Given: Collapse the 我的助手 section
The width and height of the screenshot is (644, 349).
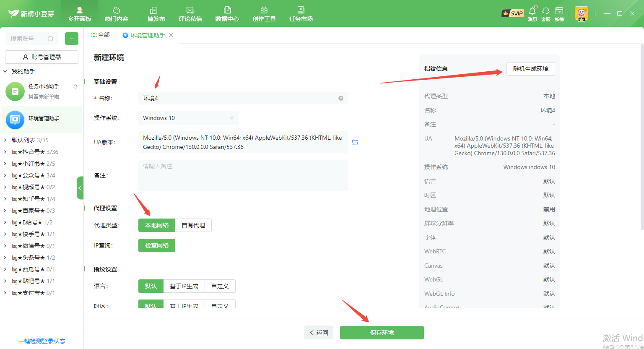Looking at the screenshot, I should click(x=5, y=71).
